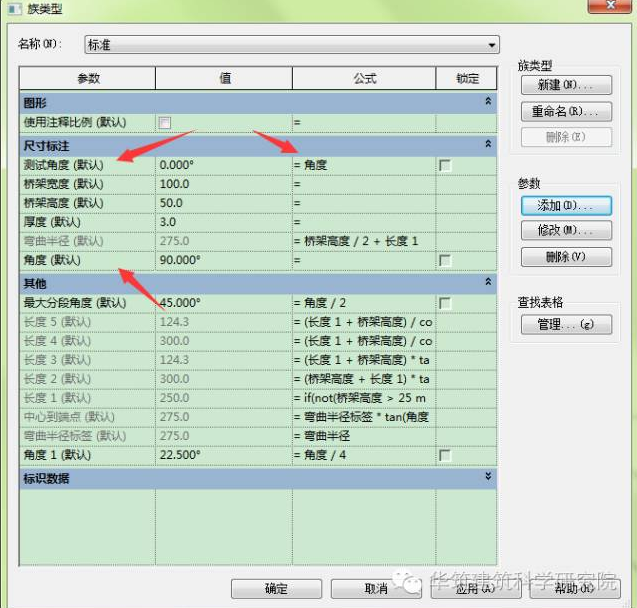Select the 长度 2 (默认) parameter

pos(87,379)
